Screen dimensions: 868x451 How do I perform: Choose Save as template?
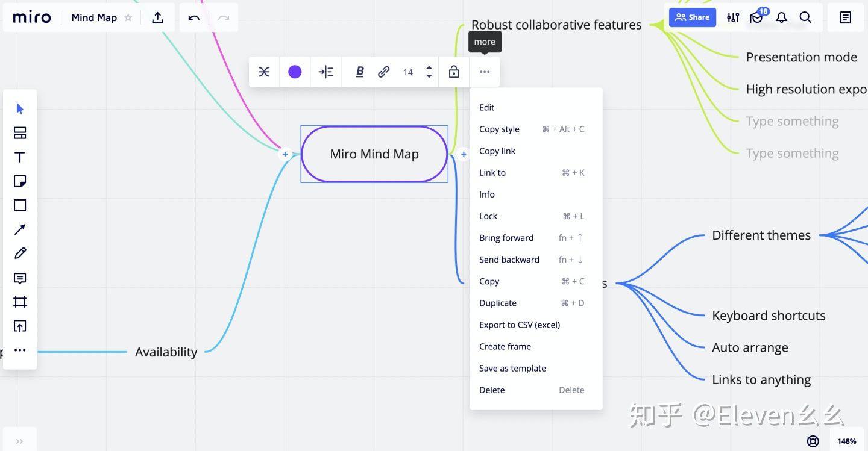pos(536,368)
